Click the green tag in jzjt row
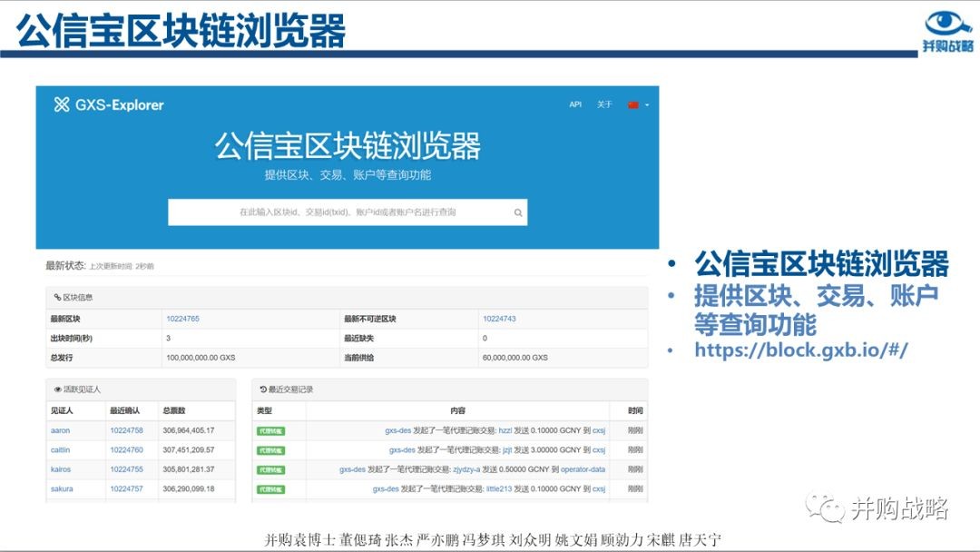The width and height of the screenshot is (980, 552). click(x=270, y=450)
